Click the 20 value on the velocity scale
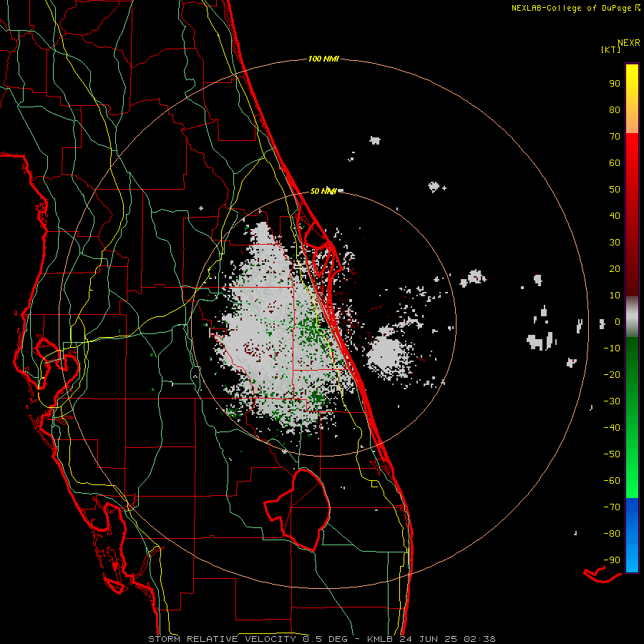Image resolution: width=644 pixels, height=644 pixels. tap(615, 268)
